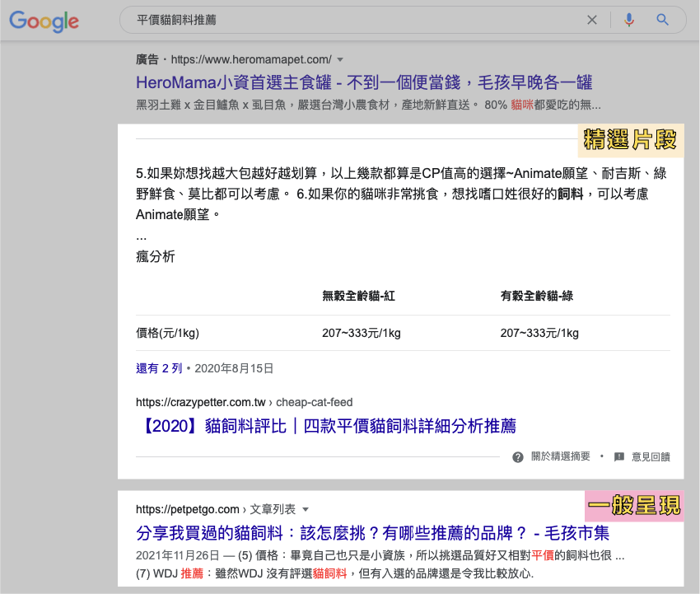Click the 2020年8月15日 date text
The height and width of the screenshot is (594, 700).
pos(234,368)
